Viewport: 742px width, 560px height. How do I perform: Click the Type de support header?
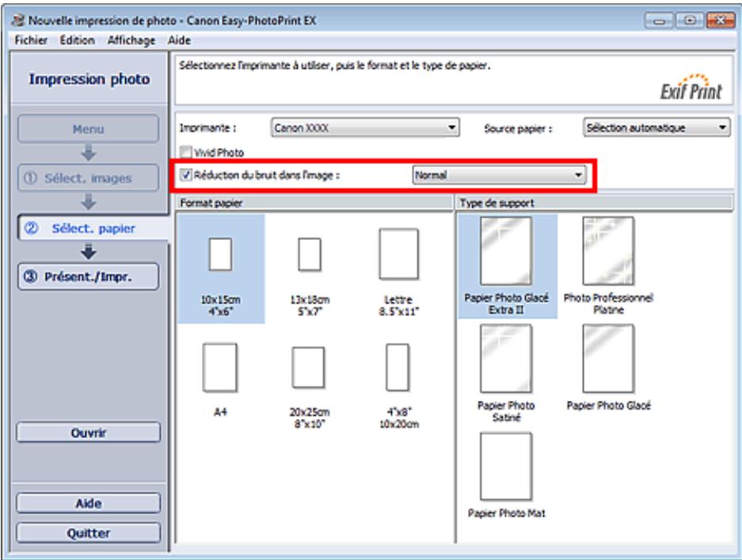[595, 203]
